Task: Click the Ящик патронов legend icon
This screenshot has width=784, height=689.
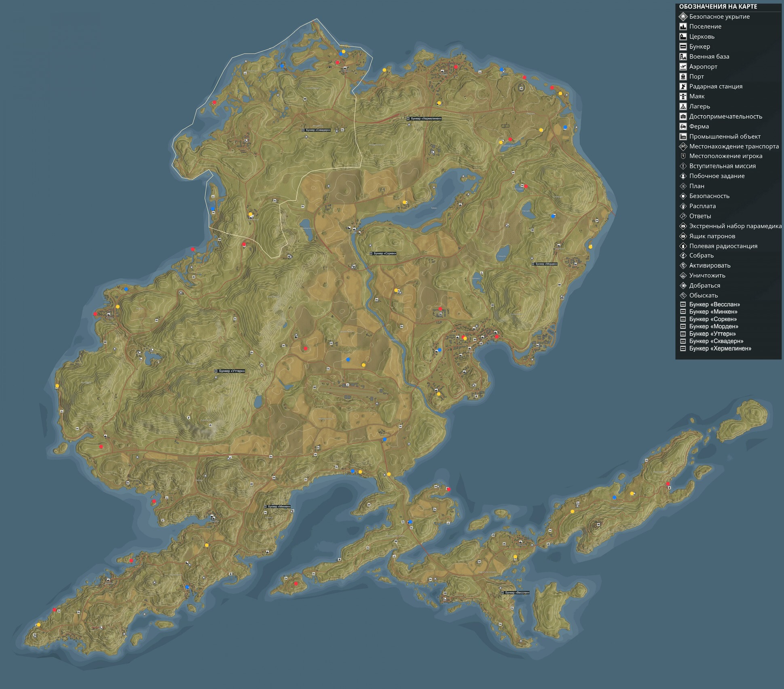Action: 683,236
